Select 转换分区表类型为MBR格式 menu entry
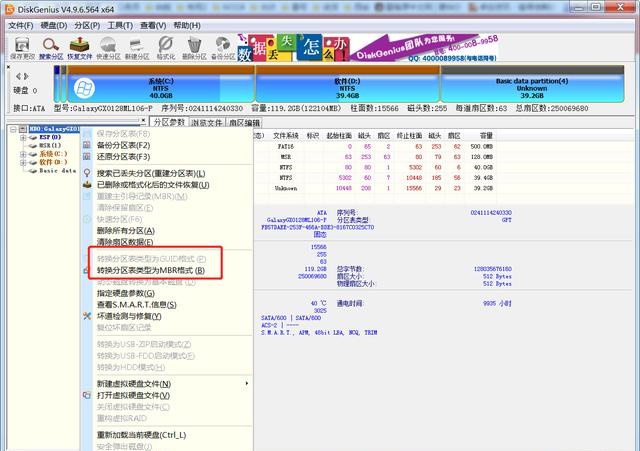Screen dimensions: 640x451 point(151,271)
